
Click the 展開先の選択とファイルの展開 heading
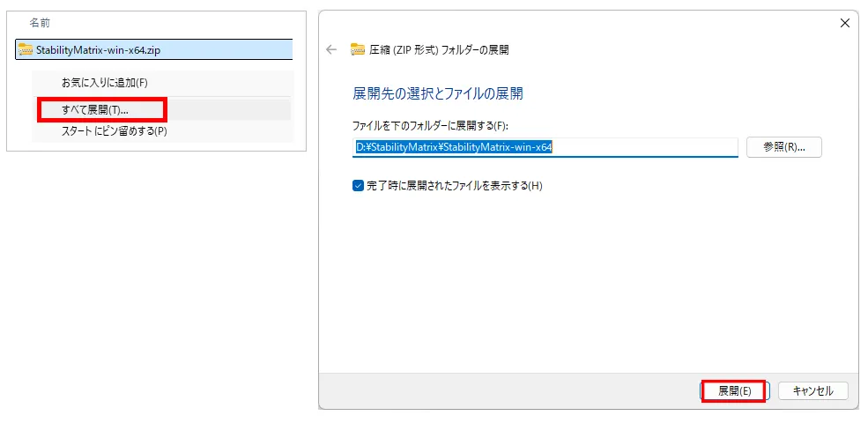(x=437, y=93)
